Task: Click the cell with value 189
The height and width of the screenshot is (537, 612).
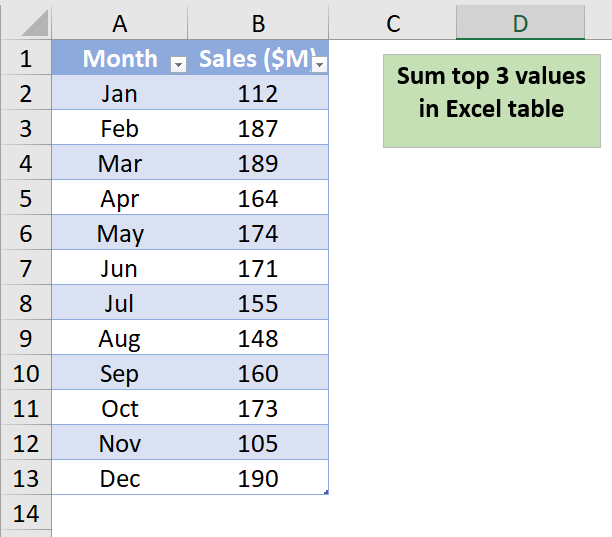Action: 258,164
